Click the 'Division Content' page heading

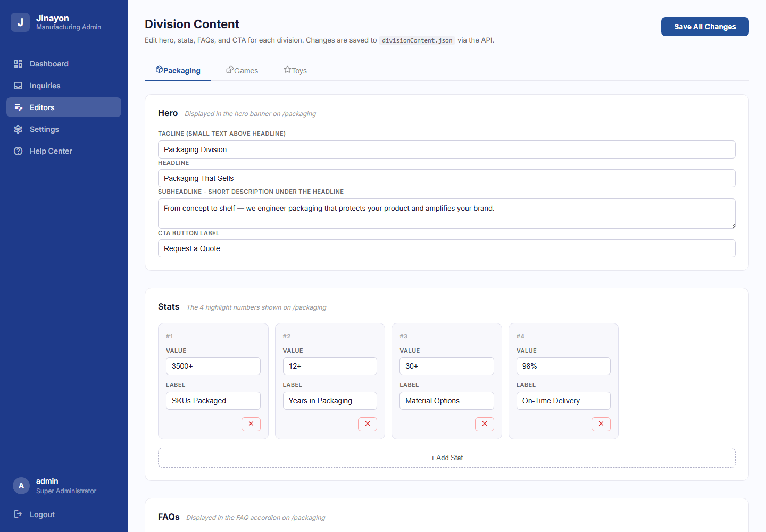(192, 24)
